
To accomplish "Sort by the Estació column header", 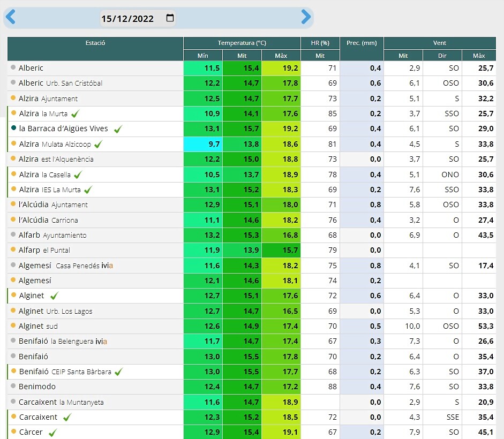I will (95, 49).
